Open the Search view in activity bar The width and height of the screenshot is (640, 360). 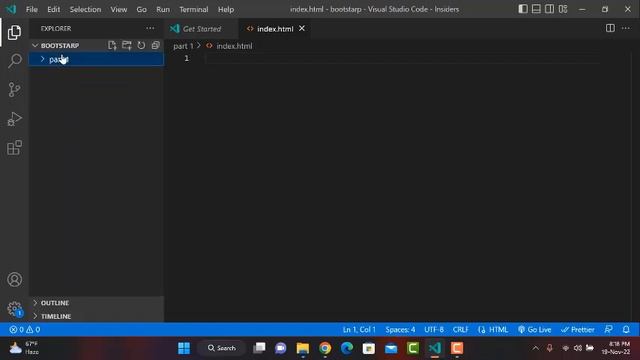[x=14, y=61]
